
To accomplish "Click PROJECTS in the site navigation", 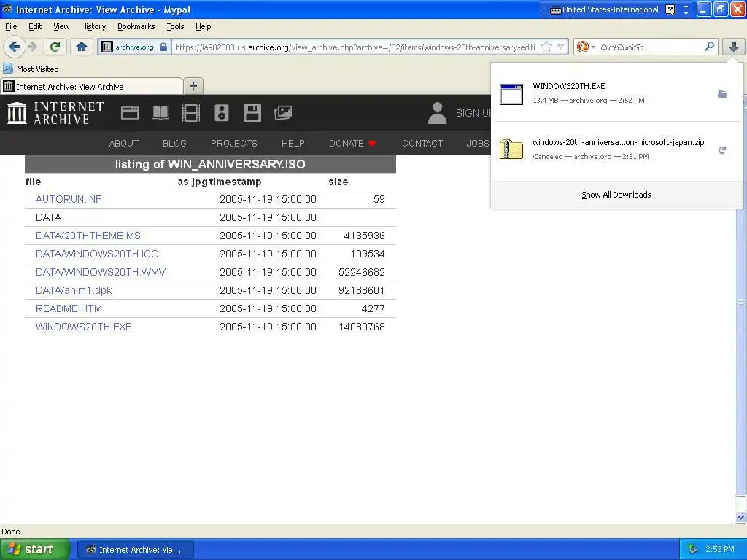I will [234, 144].
